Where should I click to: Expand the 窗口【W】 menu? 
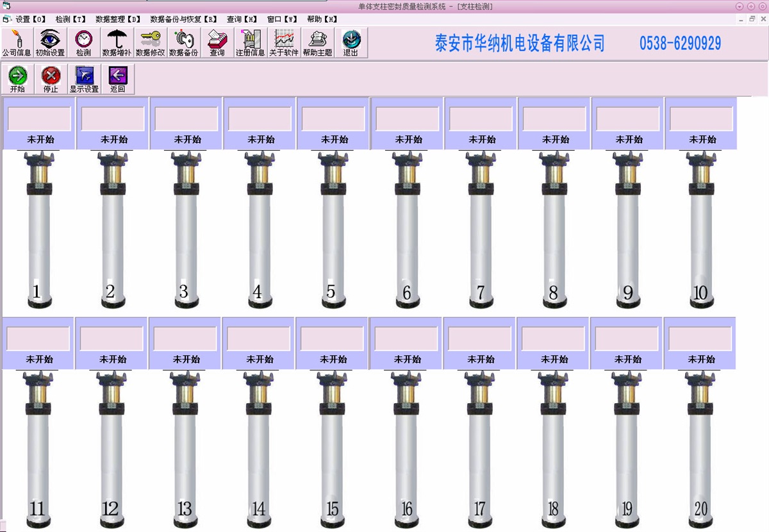[283, 19]
